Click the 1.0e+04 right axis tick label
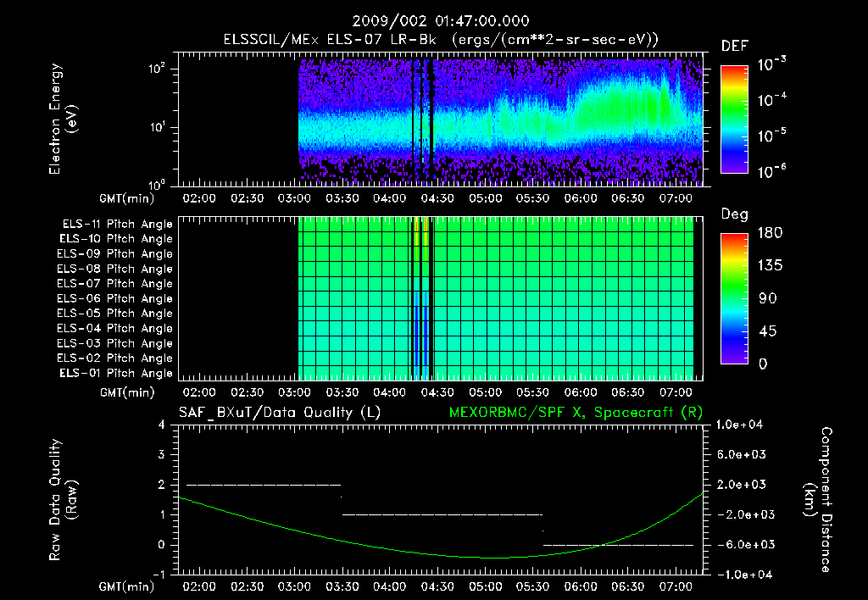 [739, 425]
